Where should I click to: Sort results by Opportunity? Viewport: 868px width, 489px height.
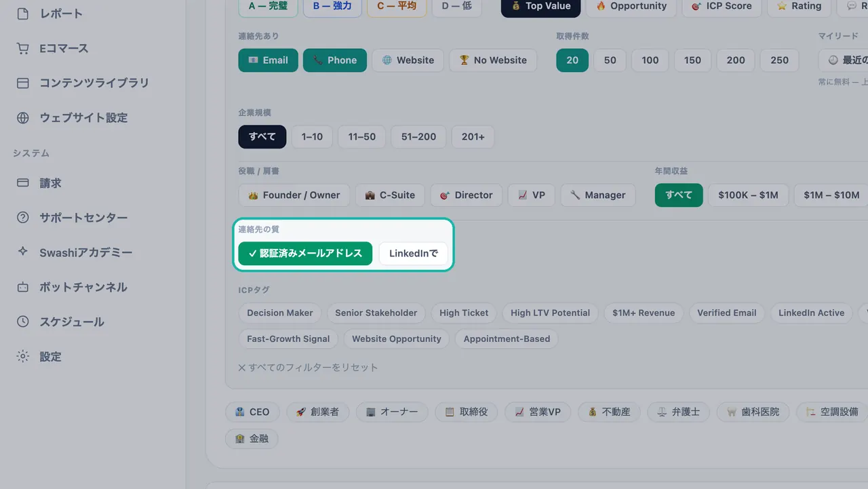pyautogui.click(x=632, y=6)
